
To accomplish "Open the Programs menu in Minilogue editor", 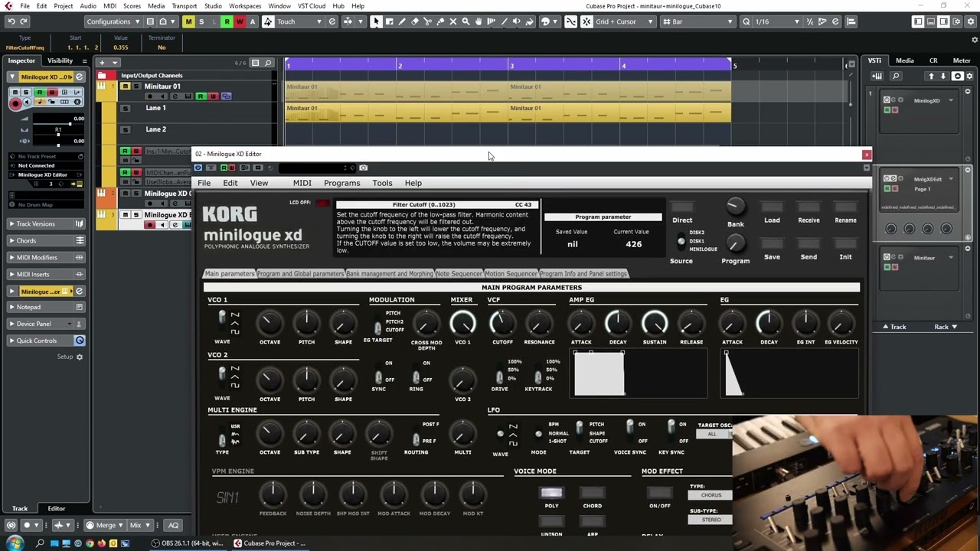I will [x=341, y=183].
